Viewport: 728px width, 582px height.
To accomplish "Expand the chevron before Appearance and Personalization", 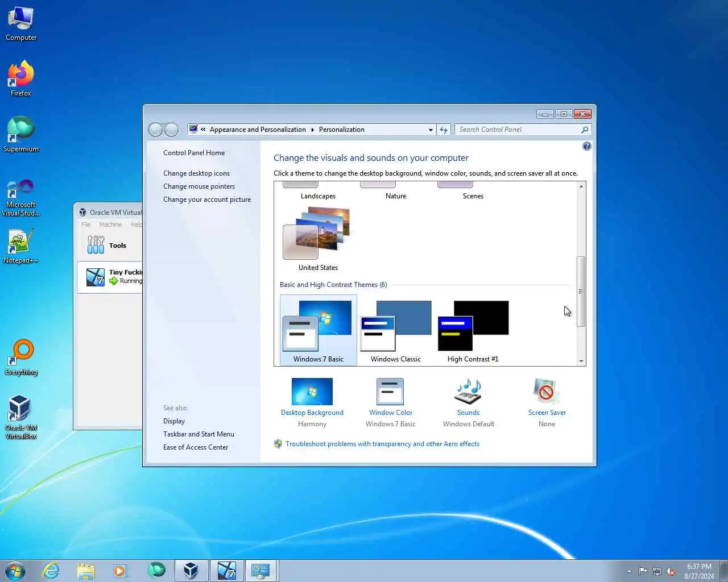I will [203, 130].
